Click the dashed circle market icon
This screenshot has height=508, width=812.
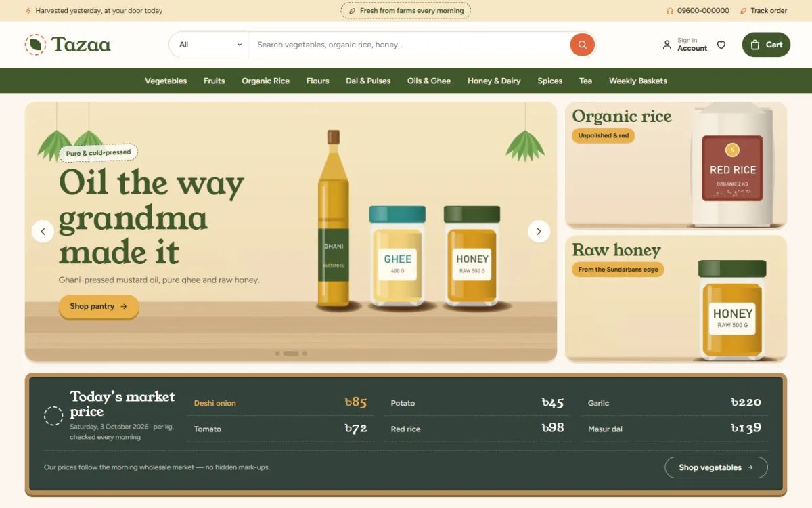[53, 416]
